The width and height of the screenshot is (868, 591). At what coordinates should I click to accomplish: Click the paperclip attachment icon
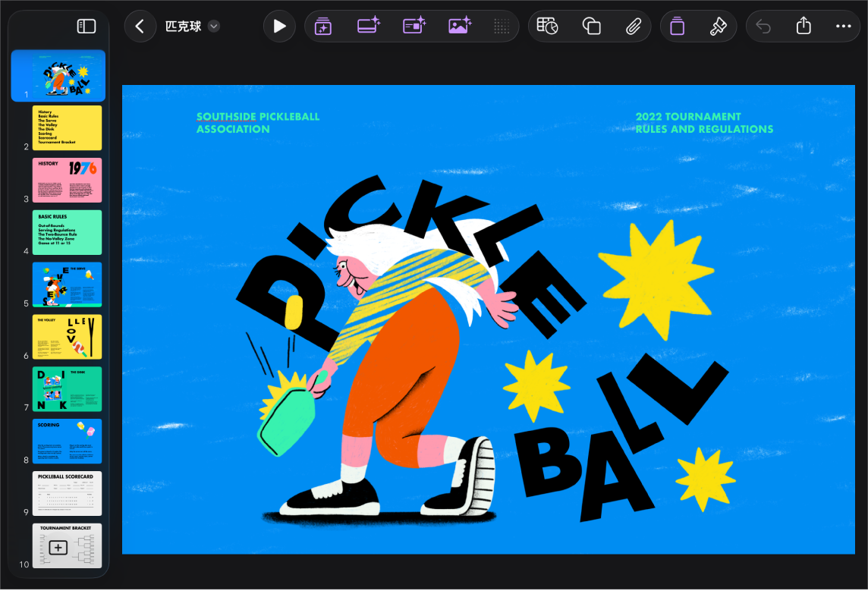(x=633, y=27)
